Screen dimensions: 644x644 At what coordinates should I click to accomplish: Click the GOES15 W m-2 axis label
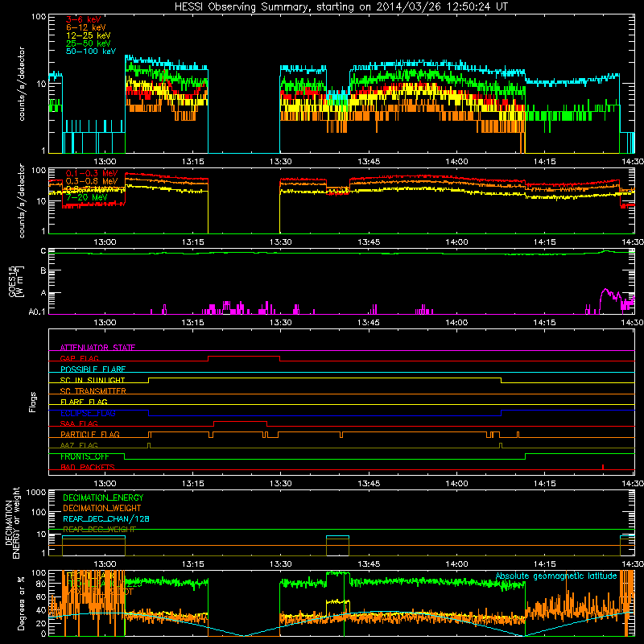pyautogui.click(x=16, y=282)
